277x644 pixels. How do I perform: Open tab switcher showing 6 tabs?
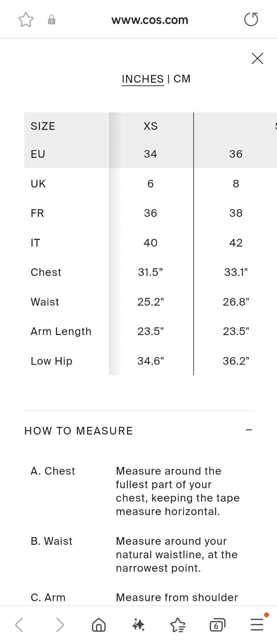pyautogui.click(x=217, y=625)
